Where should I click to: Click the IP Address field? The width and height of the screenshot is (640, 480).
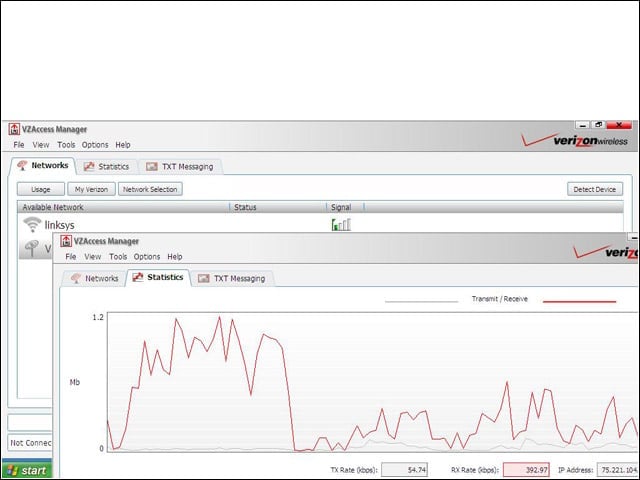[x=618, y=470]
